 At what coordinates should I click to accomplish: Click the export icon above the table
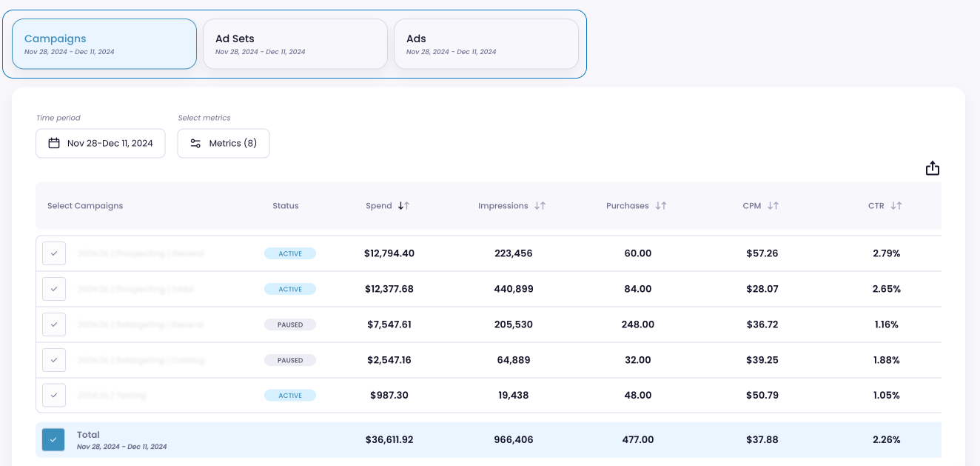tap(933, 168)
